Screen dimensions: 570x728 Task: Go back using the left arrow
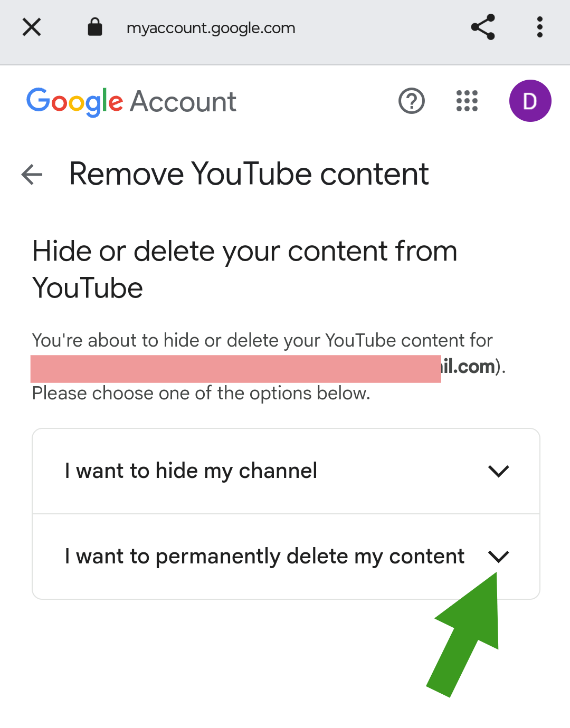click(x=32, y=175)
